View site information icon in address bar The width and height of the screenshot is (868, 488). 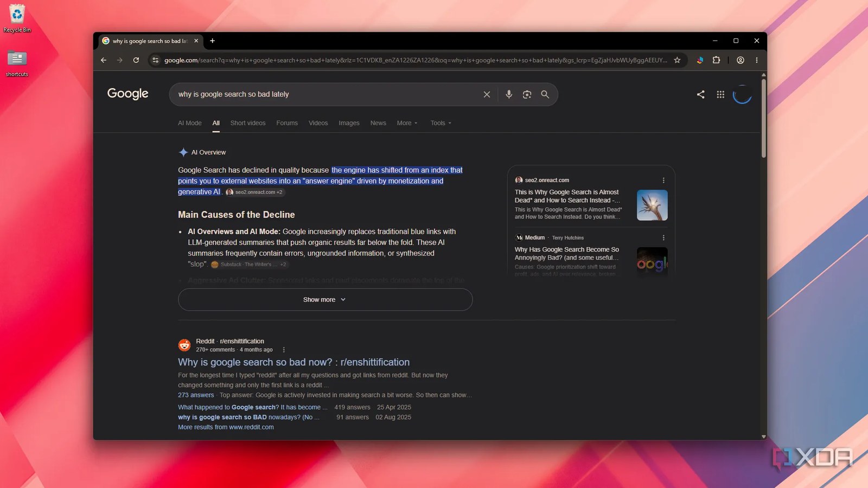(x=156, y=60)
